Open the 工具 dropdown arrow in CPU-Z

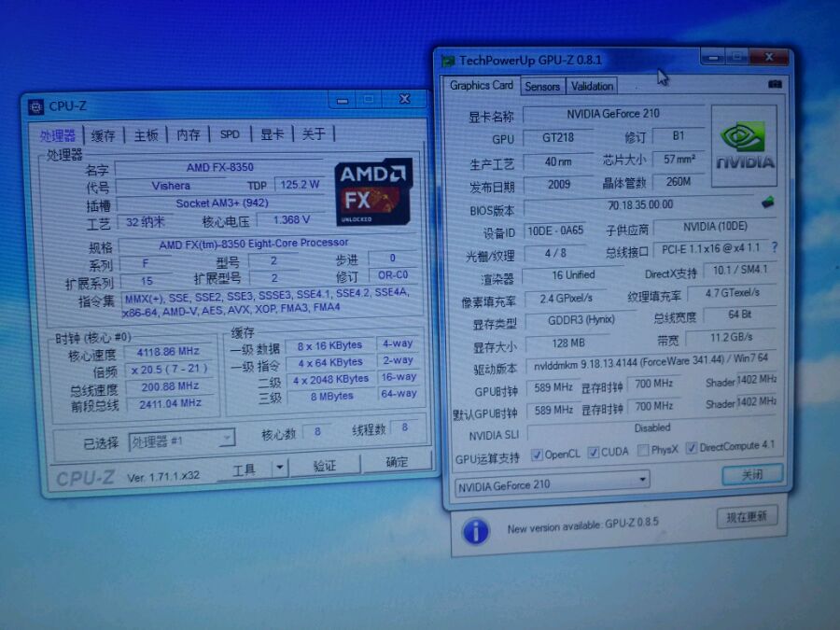coord(280,468)
